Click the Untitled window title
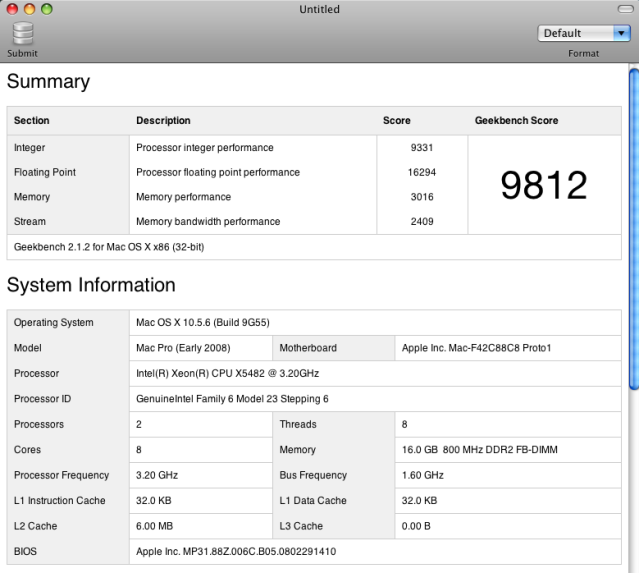Viewport: 639px width, 573px height. pos(320,9)
